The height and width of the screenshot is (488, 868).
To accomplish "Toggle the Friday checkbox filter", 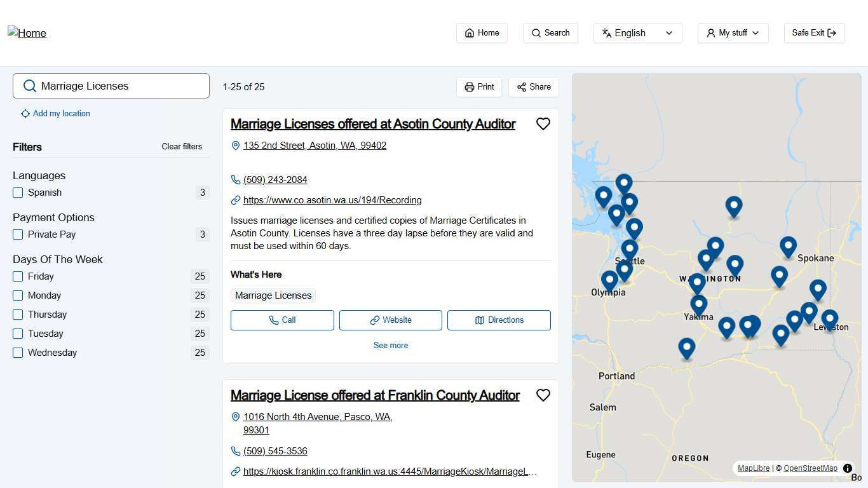I will click(18, 276).
